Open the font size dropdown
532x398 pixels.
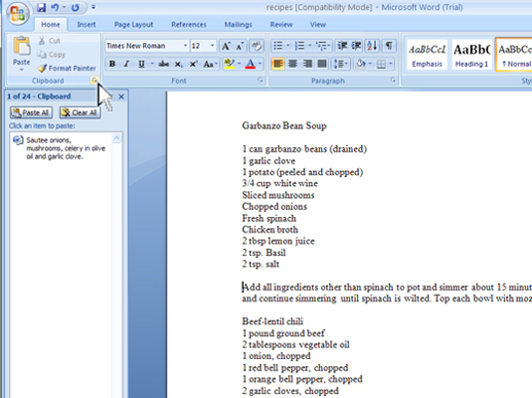[x=212, y=46]
